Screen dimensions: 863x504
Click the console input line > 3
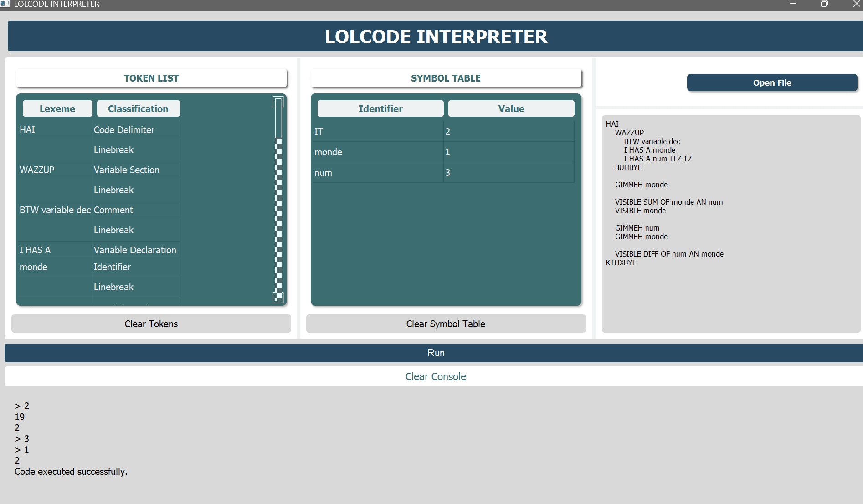22,439
